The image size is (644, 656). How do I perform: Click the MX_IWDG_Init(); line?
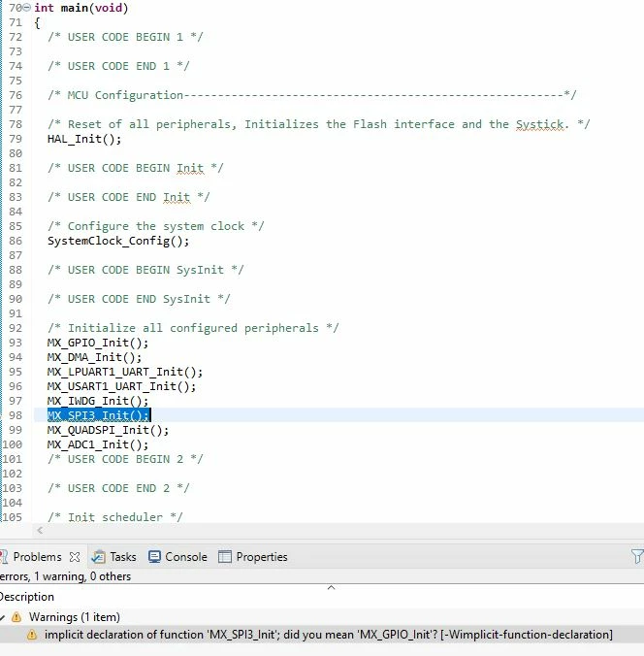click(98, 401)
